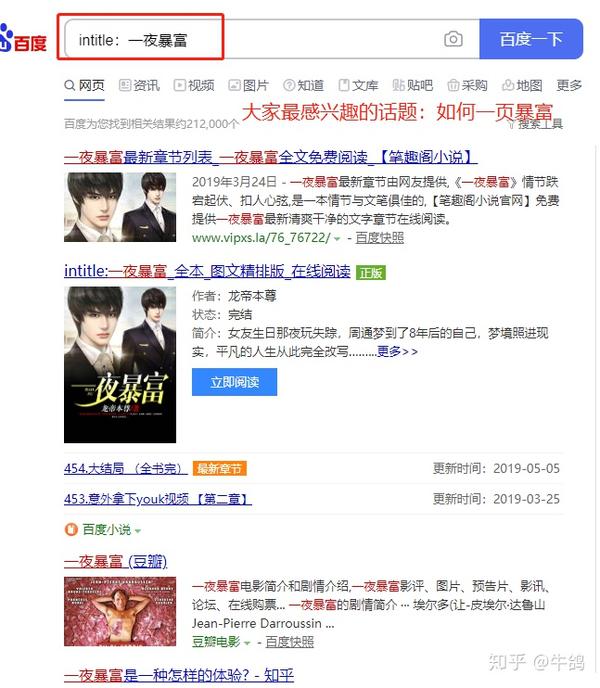Click the camera image search icon

coord(453,39)
